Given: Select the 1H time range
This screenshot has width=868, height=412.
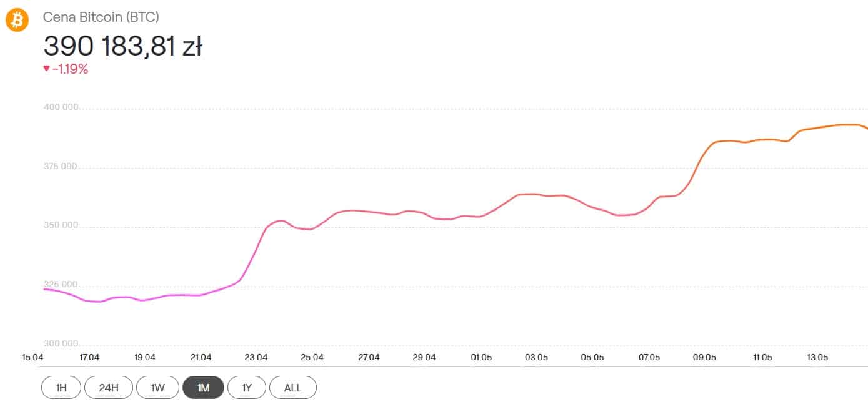Looking at the screenshot, I should (61, 388).
